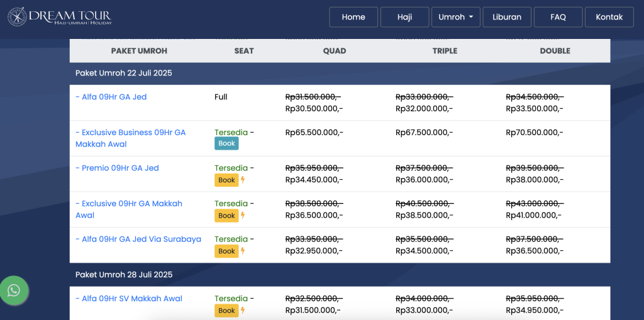Click the SEAT column header
Viewport: 644px width, 320px height.
coord(244,51)
